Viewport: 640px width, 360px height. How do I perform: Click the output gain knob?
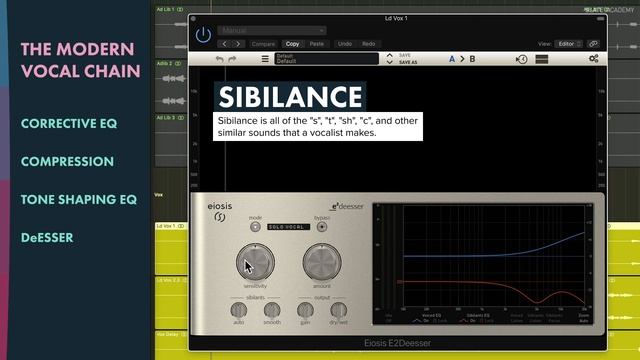tap(305, 311)
